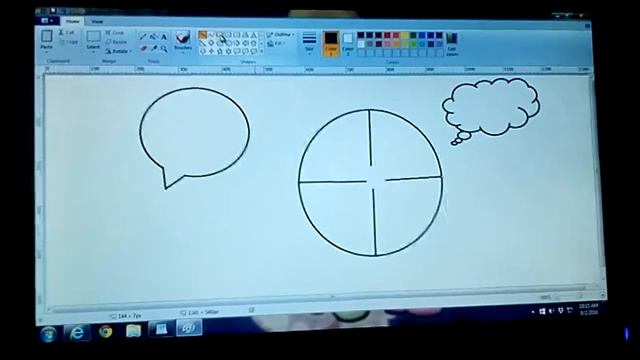Choose the Five-point star shape
The width and height of the screenshot is (640, 360).
tap(220, 51)
